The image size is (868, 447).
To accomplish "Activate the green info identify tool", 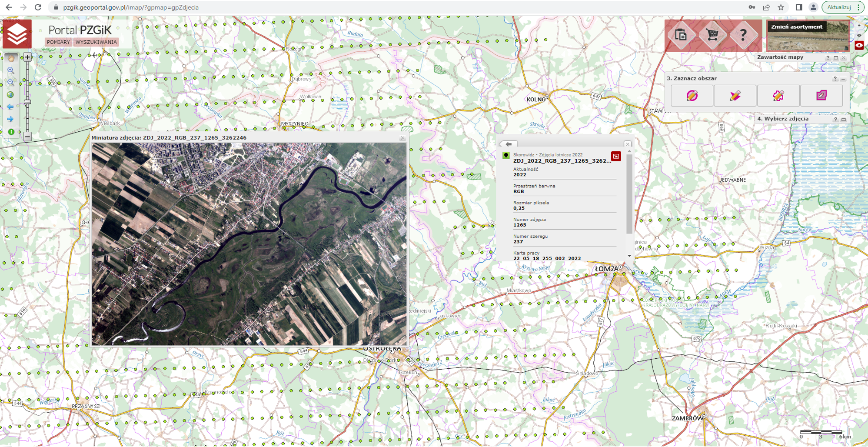I will [x=11, y=132].
